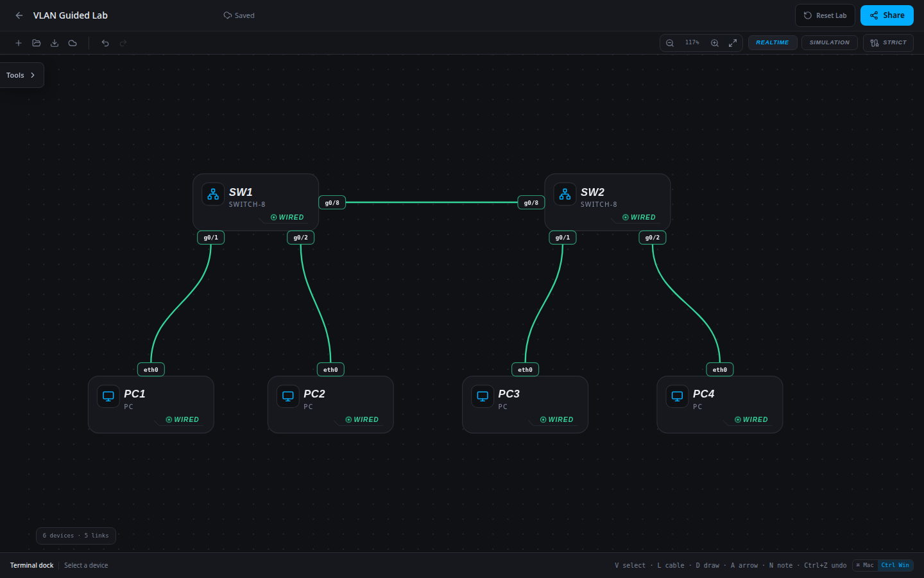Select PC3 eth0 port label
Screen dimensions: 924x578
point(526,370)
